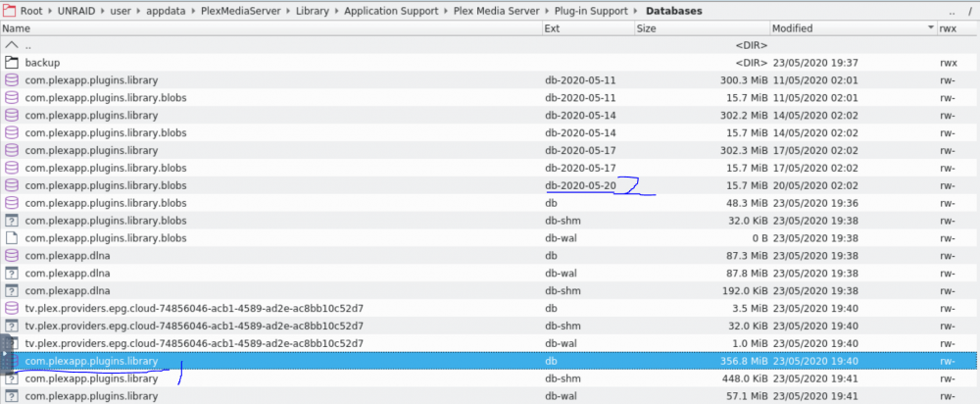Image resolution: width=980 pixels, height=404 pixels.
Task: Click the '23/05/2020 19:37' modified date
Action: (x=815, y=63)
